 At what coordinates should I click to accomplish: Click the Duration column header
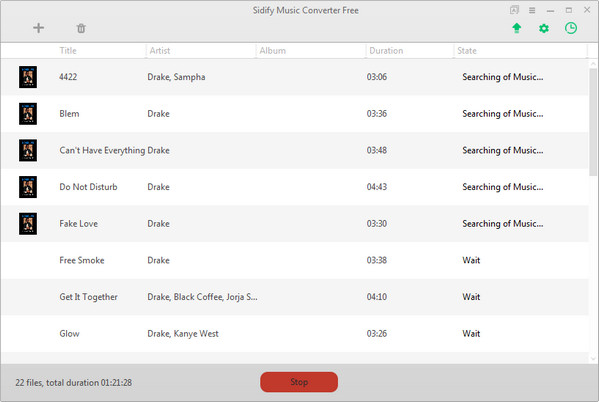tap(386, 50)
